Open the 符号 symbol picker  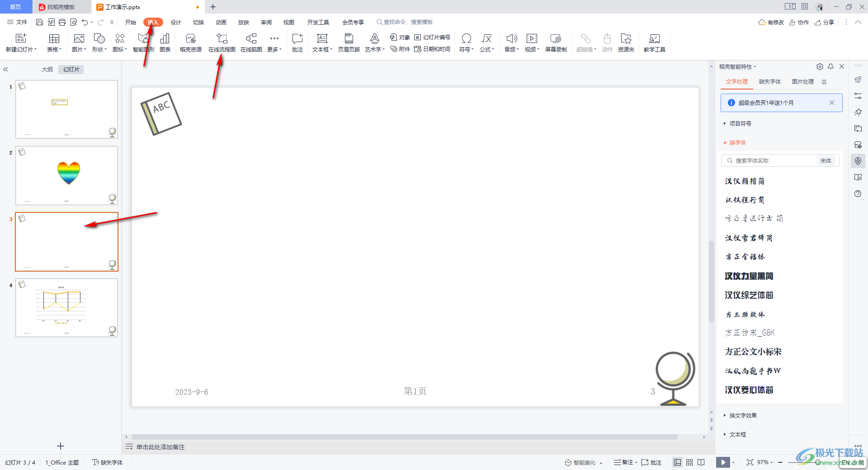point(467,43)
